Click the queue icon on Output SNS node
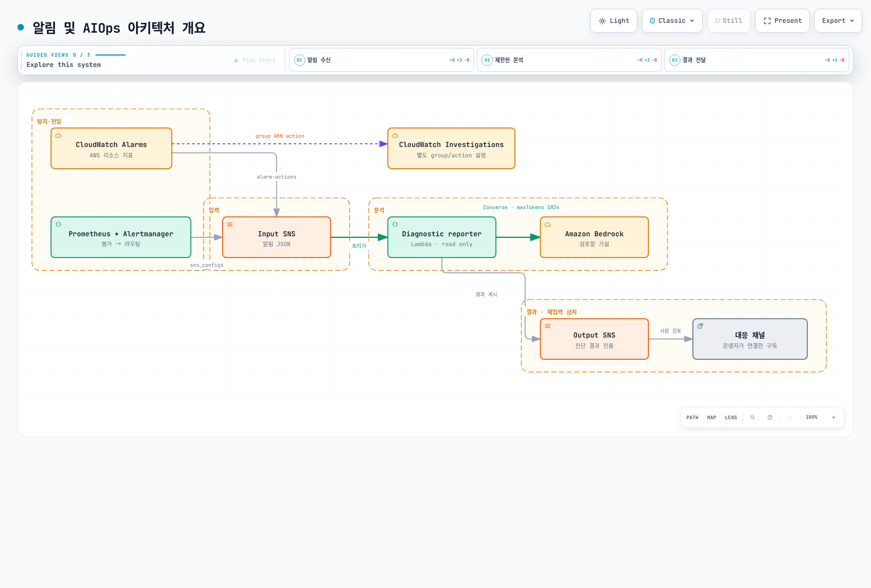This screenshot has width=871, height=588. (x=548, y=326)
